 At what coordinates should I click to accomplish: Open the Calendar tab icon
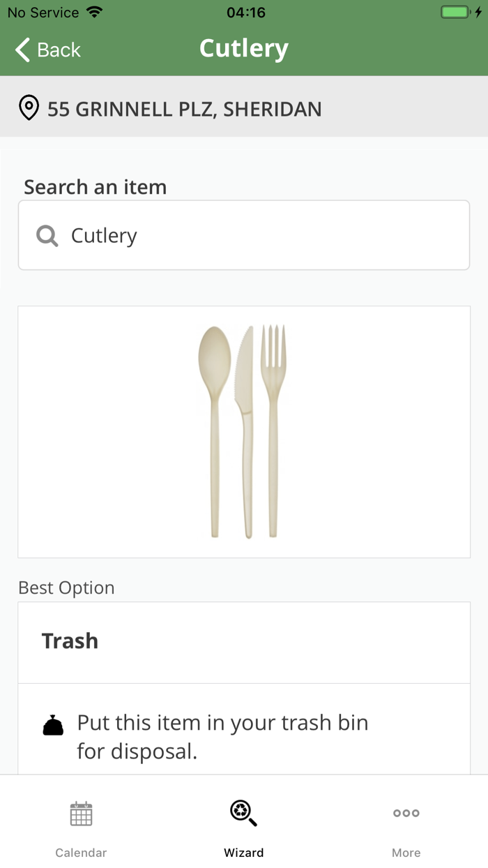81,814
